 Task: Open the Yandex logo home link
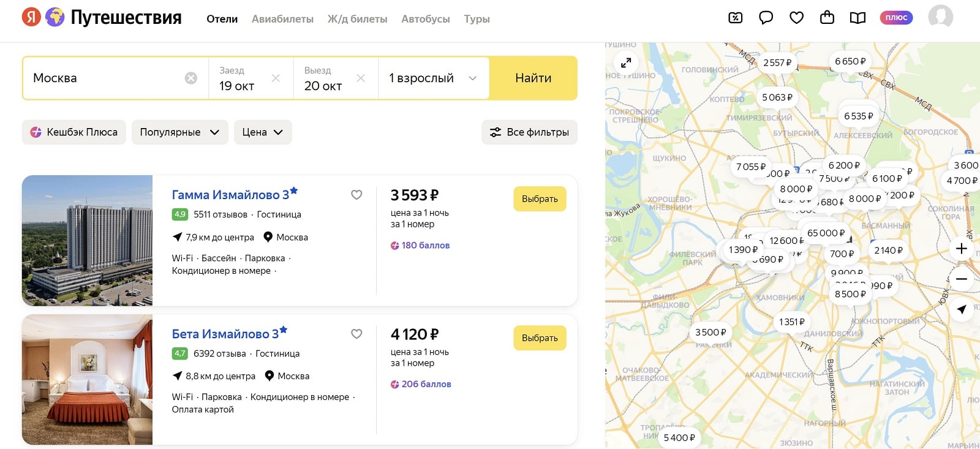point(31,17)
